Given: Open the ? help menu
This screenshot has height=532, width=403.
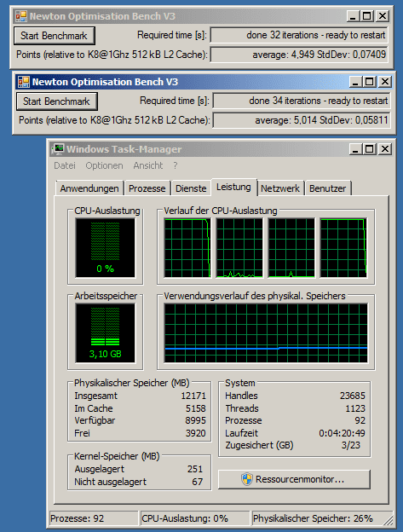Looking at the screenshot, I should click(176, 165).
